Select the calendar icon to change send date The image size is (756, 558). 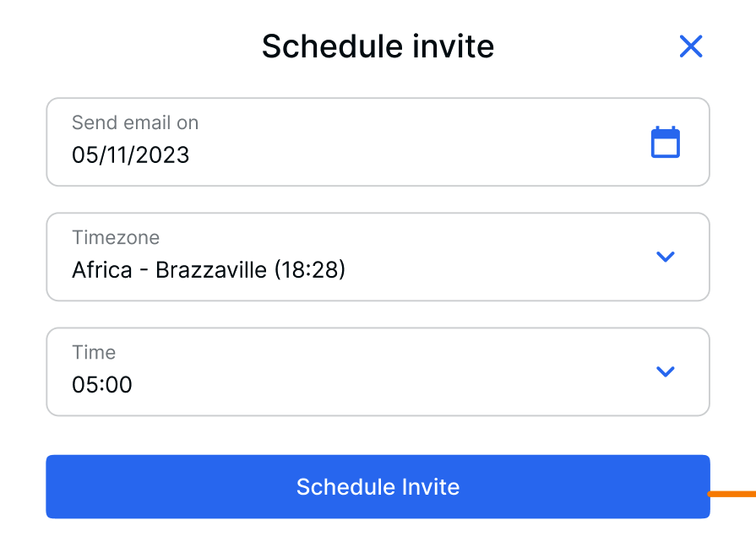(x=666, y=142)
